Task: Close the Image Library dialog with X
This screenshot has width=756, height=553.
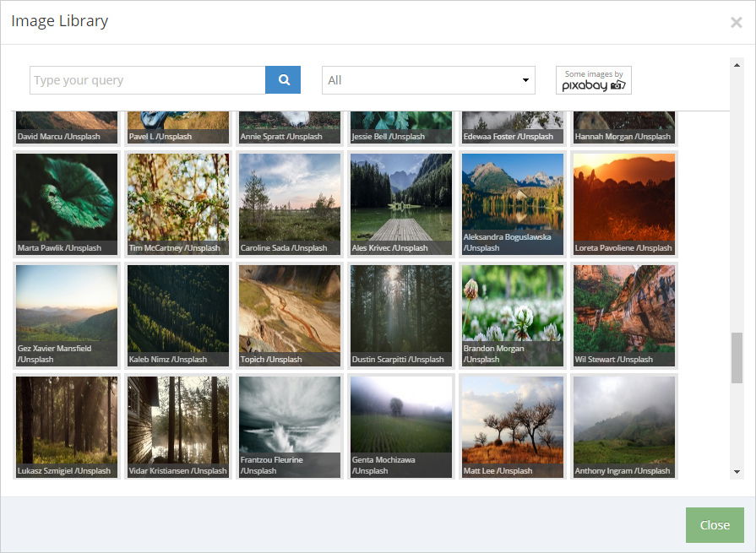Action: coord(736,22)
